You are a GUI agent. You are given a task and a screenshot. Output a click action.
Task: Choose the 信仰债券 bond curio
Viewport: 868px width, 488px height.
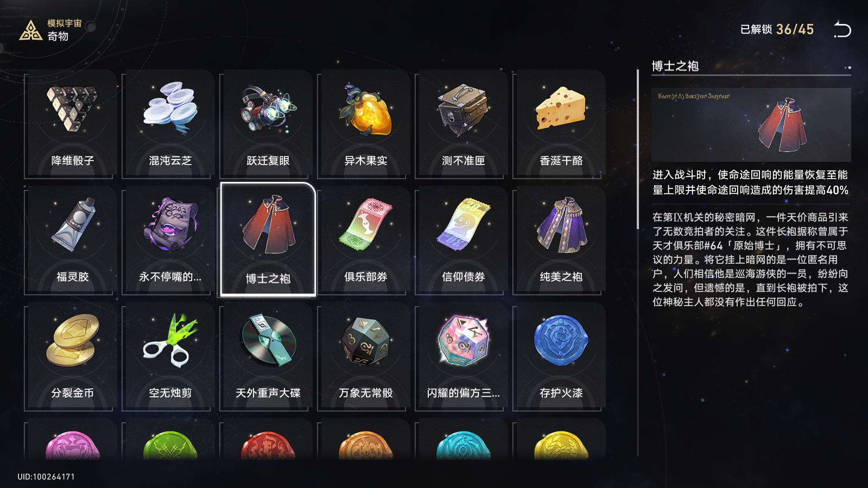[462, 240]
